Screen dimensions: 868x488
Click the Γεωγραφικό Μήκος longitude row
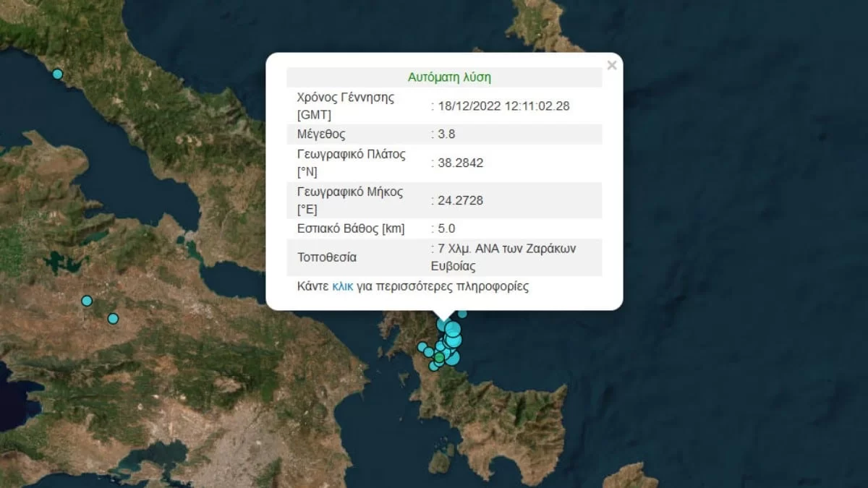pyautogui.click(x=443, y=200)
